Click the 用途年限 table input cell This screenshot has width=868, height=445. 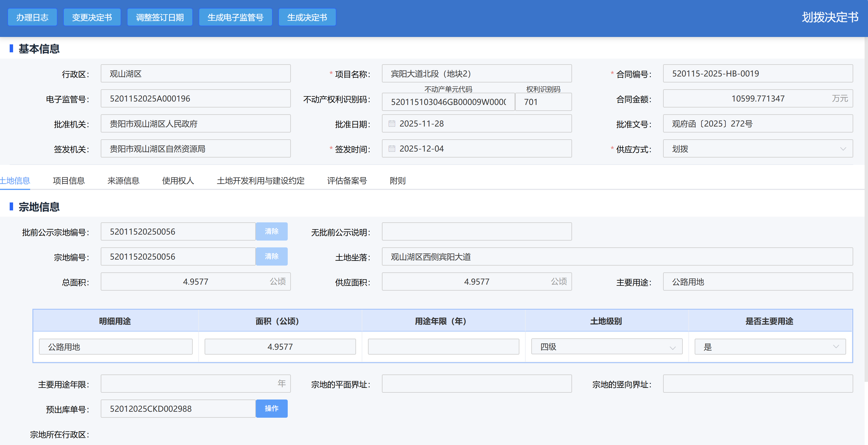(443, 347)
